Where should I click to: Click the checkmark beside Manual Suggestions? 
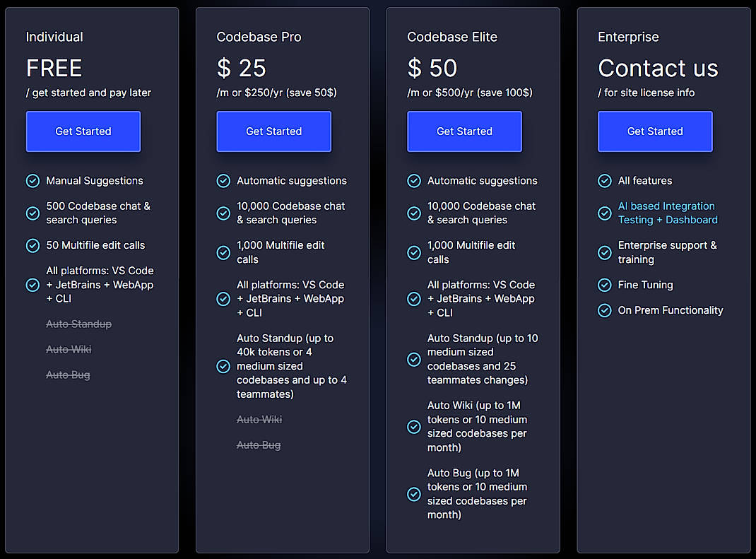point(33,181)
